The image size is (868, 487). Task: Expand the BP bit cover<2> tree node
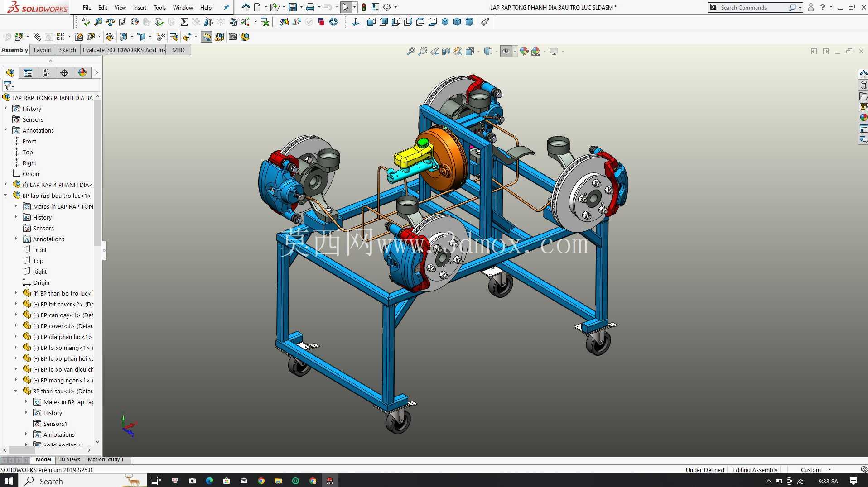click(x=16, y=304)
